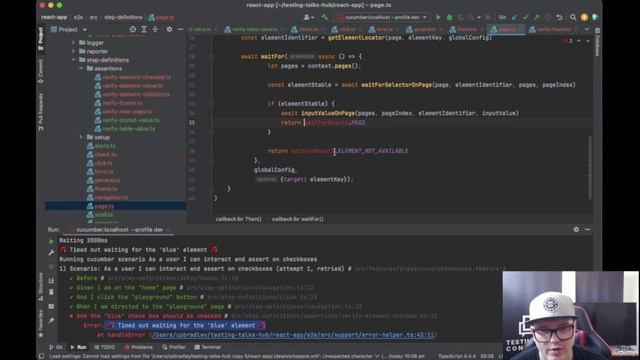This screenshot has width=640, height=360.
Task: Click the Rerun green play icon in Run panel
Action: click(x=51, y=241)
